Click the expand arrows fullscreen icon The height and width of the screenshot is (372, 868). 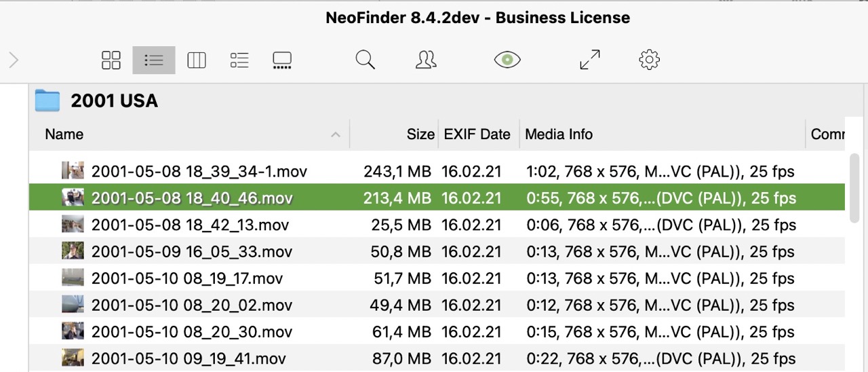tap(590, 60)
